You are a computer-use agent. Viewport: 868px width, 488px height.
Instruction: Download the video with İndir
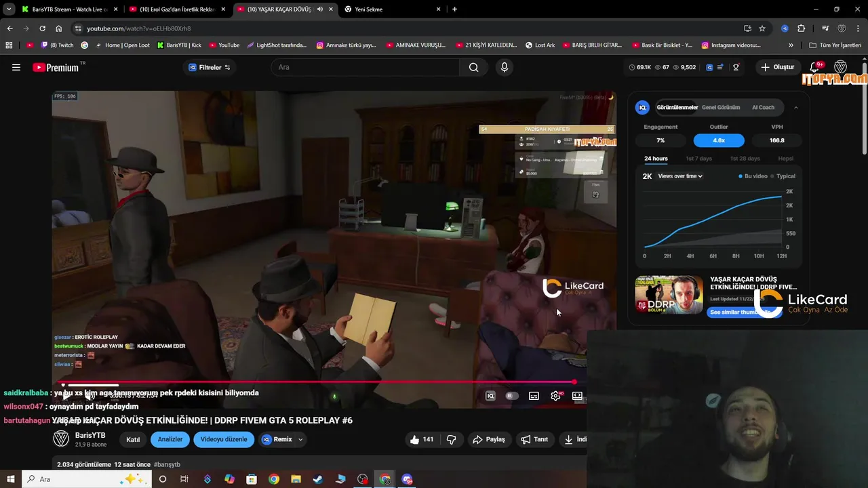coord(574,439)
